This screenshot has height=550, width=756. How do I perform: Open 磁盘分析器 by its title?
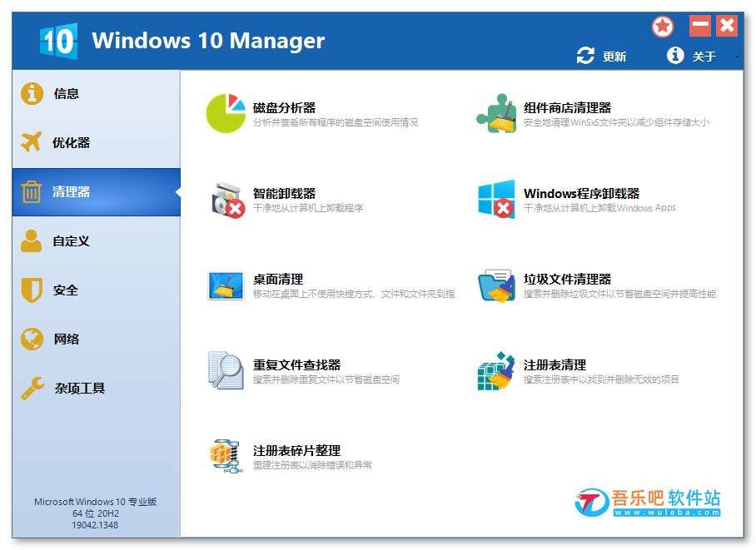pos(285,107)
